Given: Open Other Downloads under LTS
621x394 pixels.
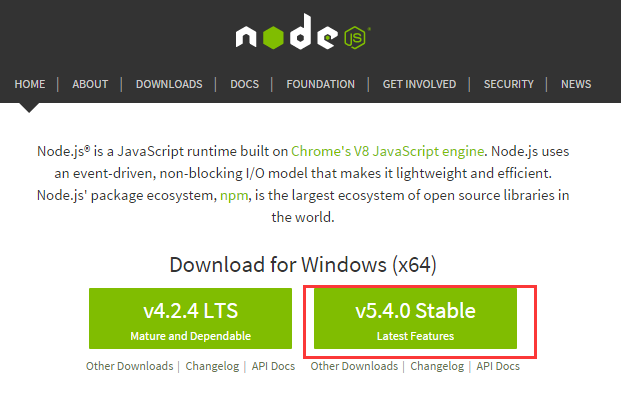Looking at the screenshot, I should click(x=130, y=366).
